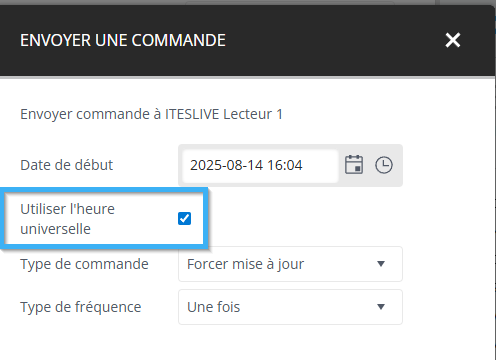Click the Type de fréquence label
The height and width of the screenshot is (360, 496).
81,307
